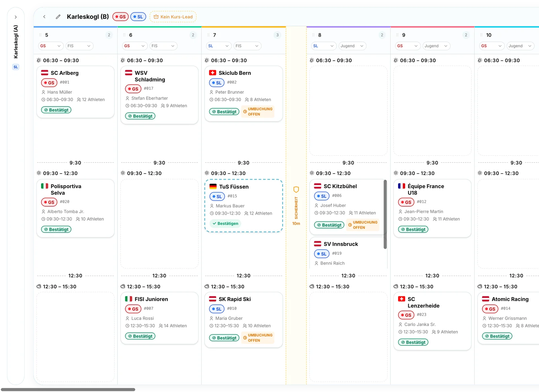Open the GS discipline dropdown in lane 5
Screen dimensions: 539x392
click(x=50, y=46)
